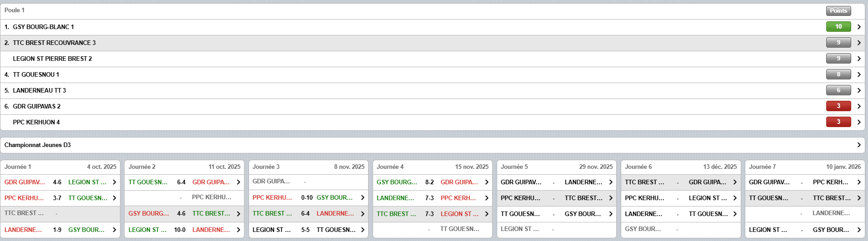868x241 pixels.
Task: Open GSY BOURG-BLANC 1 team row chevron
Action: 858,27
